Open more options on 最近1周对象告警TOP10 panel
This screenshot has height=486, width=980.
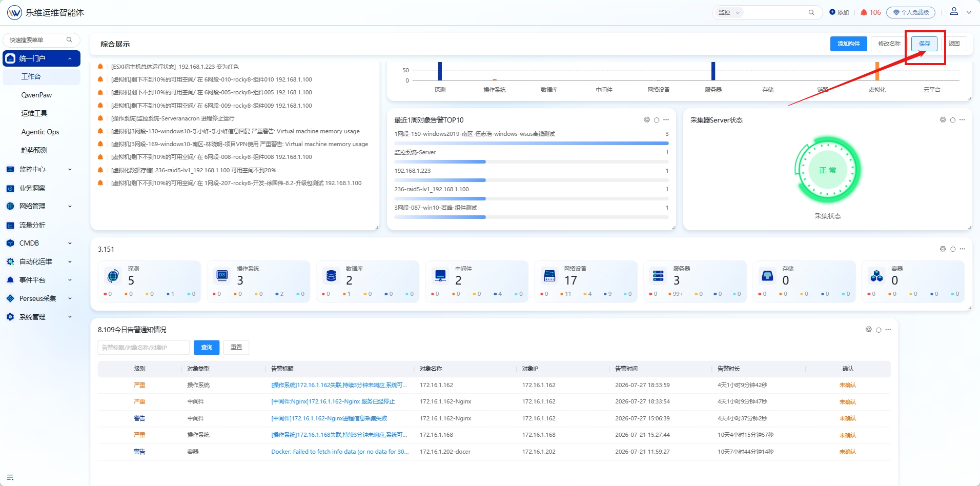tap(666, 119)
